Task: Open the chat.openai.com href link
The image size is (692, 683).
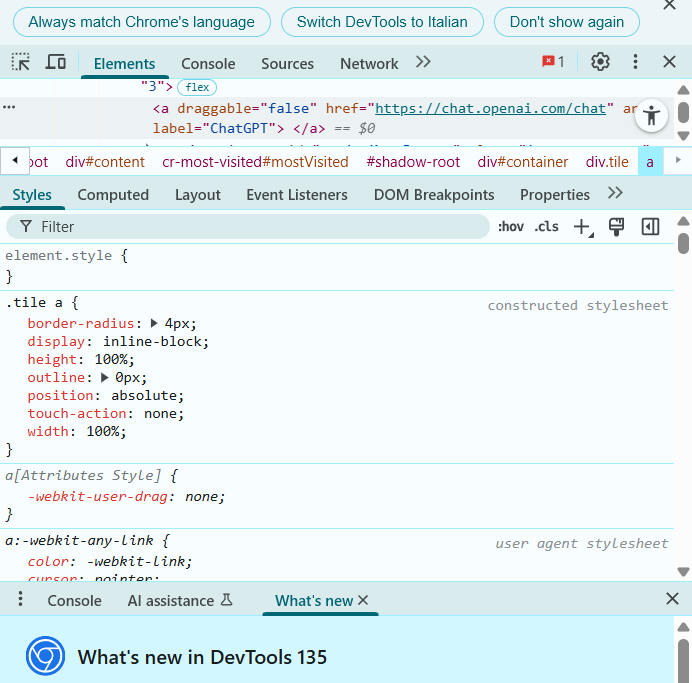Action: point(490,108)
